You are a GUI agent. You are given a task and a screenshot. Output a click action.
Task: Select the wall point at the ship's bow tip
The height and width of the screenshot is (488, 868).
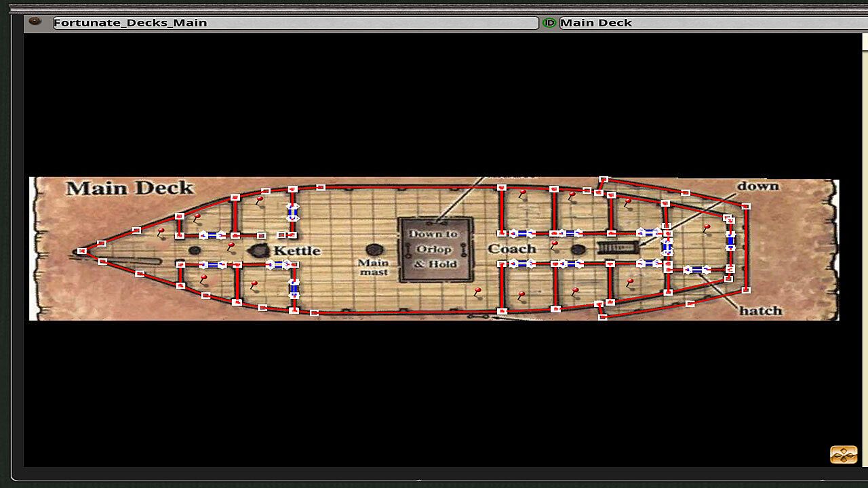(82, 251)
